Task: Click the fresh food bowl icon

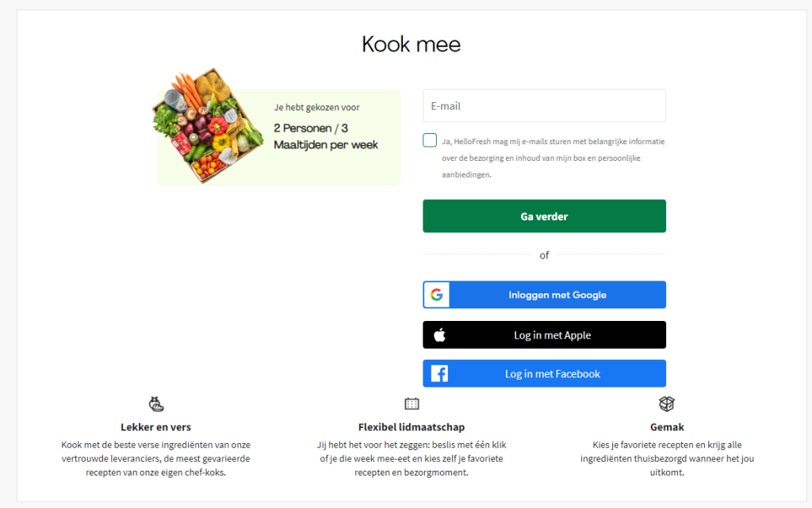Action: (x=156, y=404)
